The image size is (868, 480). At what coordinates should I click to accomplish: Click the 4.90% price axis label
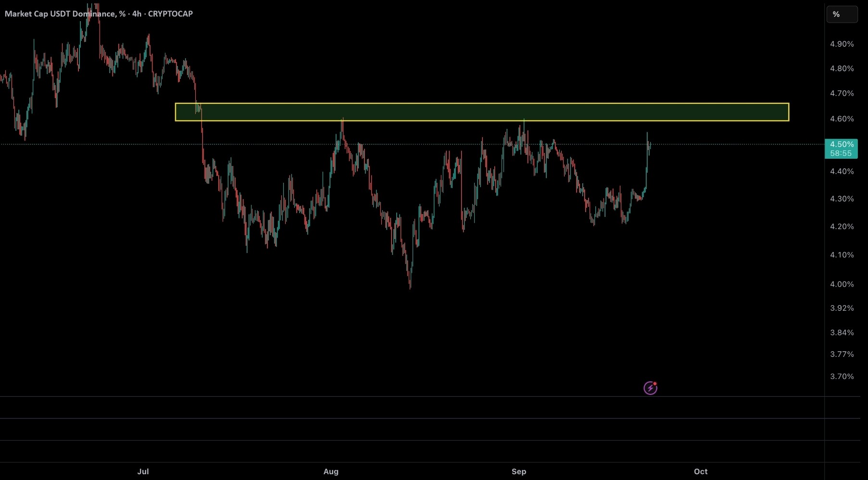tap(842, 44)
